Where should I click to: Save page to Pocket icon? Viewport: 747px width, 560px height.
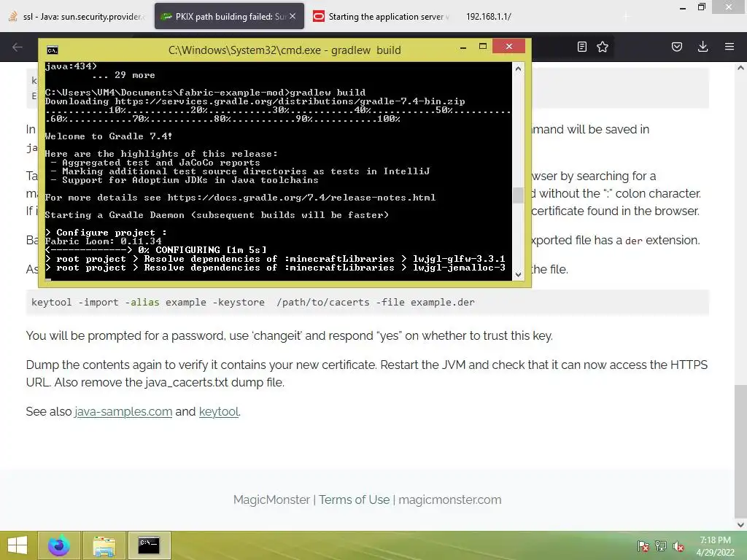[x=677, y=47]
